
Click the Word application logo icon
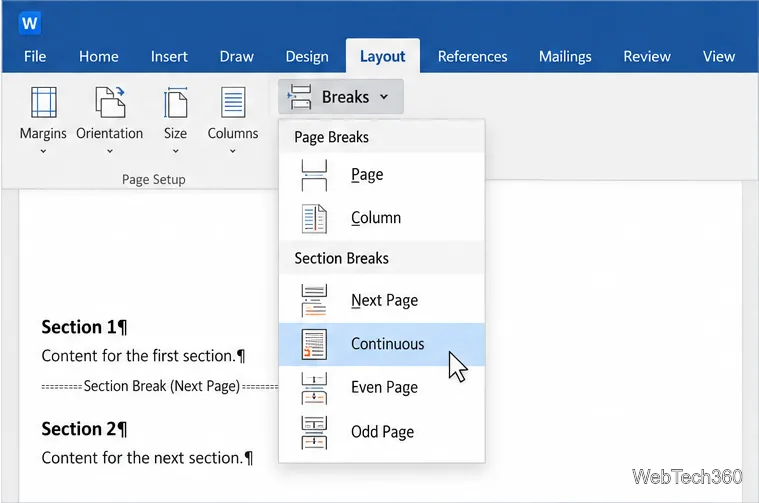click(30, 23)
